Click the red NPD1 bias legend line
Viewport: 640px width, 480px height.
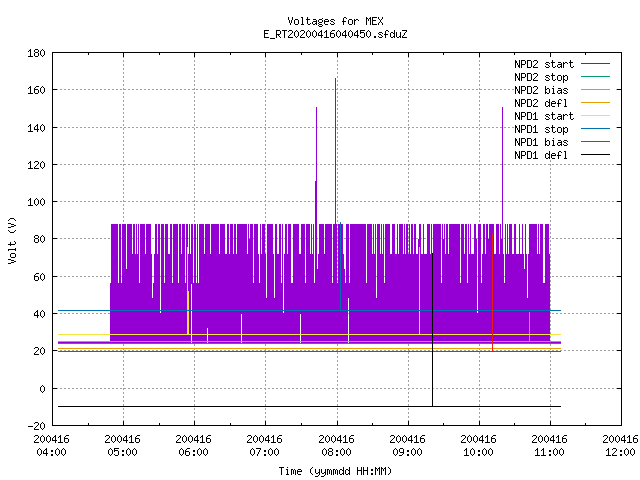coord(595,142)
